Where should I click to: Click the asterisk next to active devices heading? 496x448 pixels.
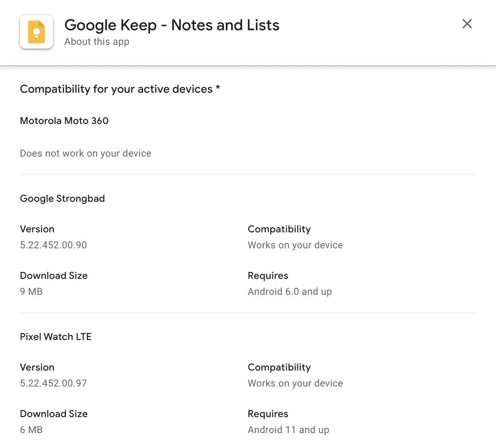[218, 88]
